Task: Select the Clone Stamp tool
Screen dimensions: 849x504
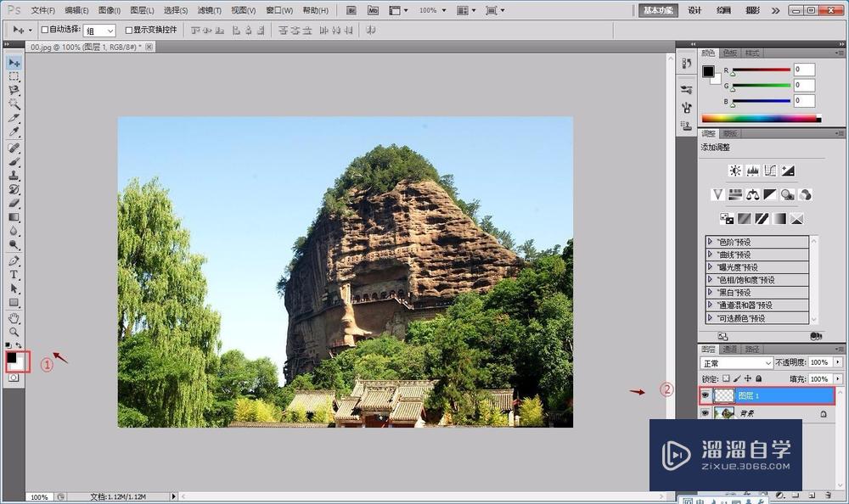Action: pyautogui.click(x=14, y=176)
